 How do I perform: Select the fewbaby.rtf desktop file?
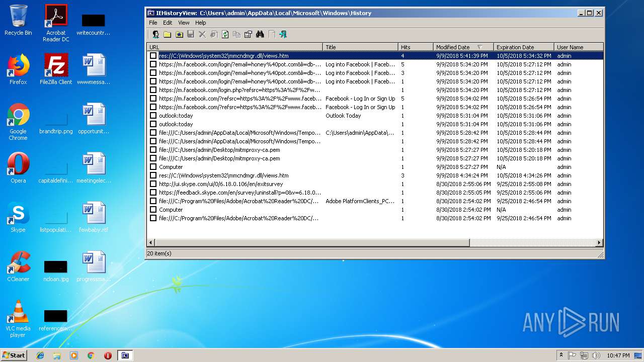(x=94, y=217)
